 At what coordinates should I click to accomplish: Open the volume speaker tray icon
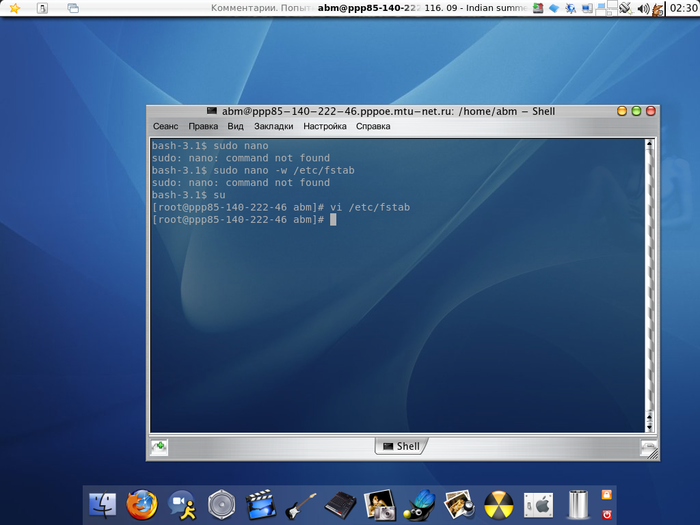[x=643, y=8]
